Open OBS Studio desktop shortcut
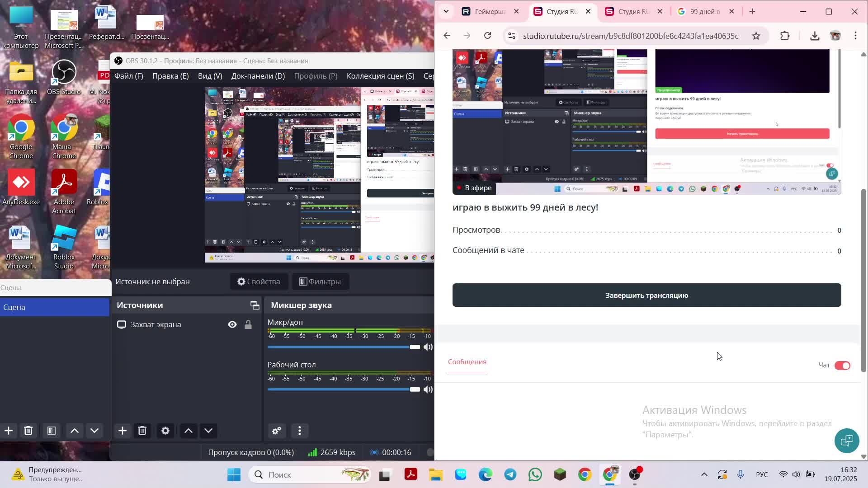 point(64,77)
